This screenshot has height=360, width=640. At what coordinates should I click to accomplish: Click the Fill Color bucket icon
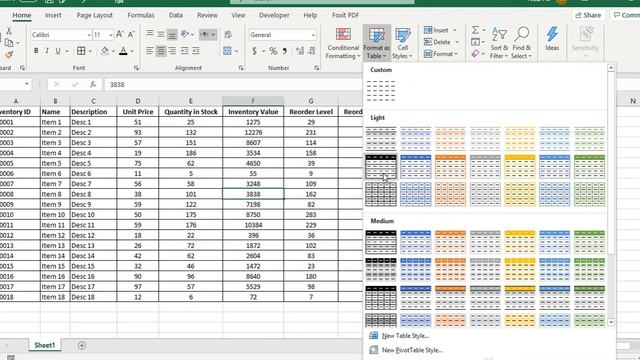coord(104,51)
